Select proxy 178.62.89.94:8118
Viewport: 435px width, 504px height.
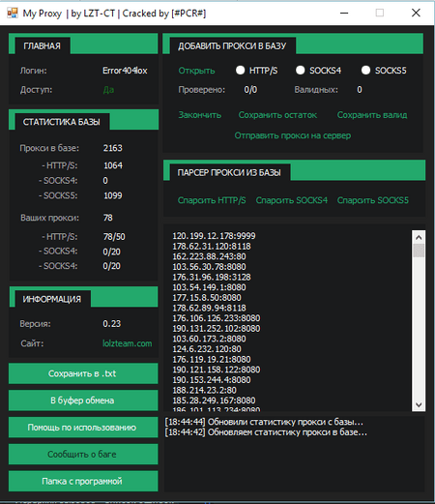[x=209, y=308]
